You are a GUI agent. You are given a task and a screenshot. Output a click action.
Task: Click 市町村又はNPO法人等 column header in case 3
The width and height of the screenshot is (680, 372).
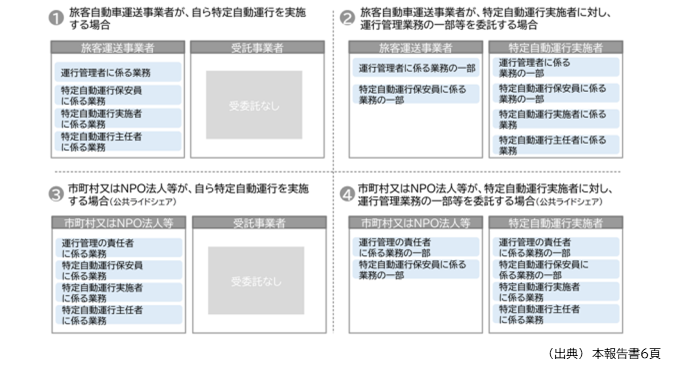pyautogui.click(x=118, y=223)
